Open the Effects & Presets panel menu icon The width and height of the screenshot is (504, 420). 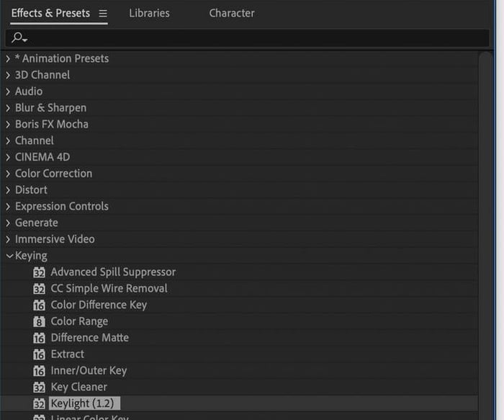pos(103,14)
